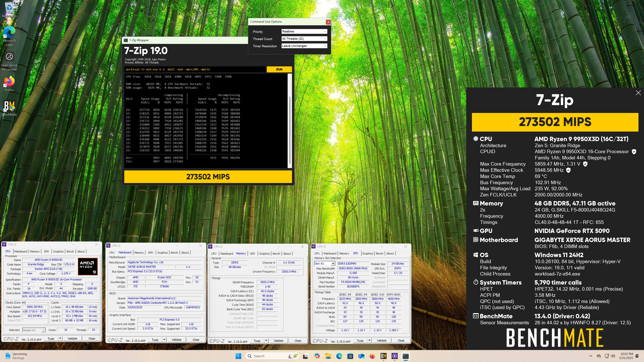Click the AMD Ryzen 9 logo in CPU-Z
The image size is (644, 362).
[x=88, y=266]
